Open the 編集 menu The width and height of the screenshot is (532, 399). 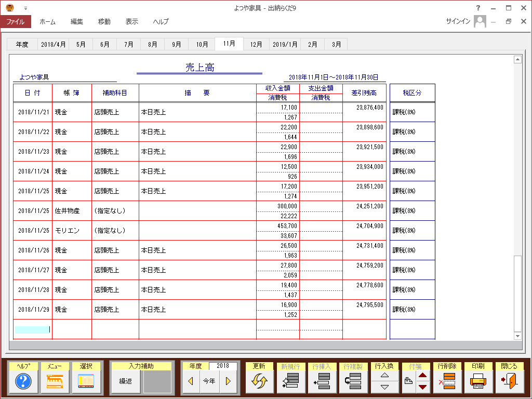tap(77, 21)
